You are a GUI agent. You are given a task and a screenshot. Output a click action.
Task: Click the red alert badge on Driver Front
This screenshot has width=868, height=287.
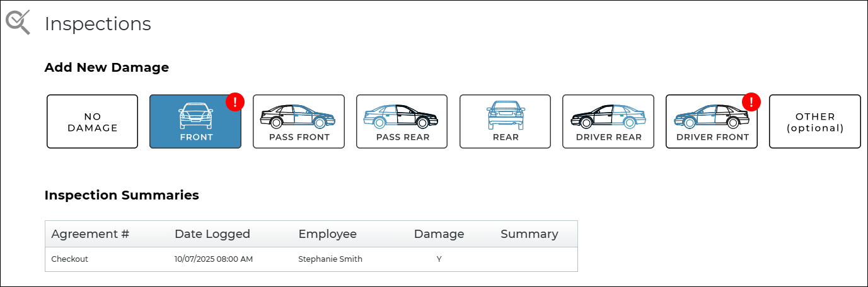751,101
